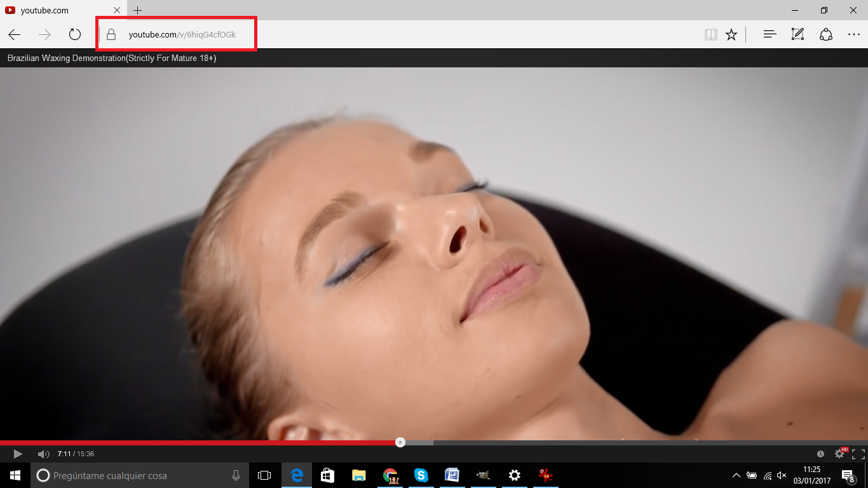Screen dimensions: 868x488
Task: Open a new tab with plus button
Action: [x=137, y=11]
